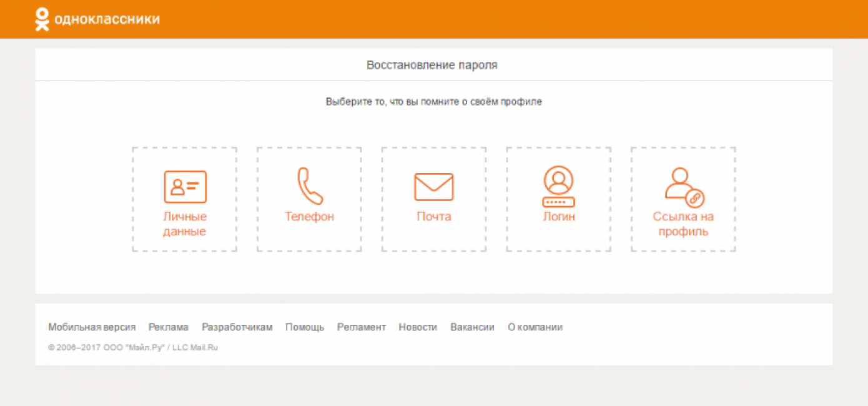Screen dimensions: 868x406
Task: Open the 'Регламент' footer link
Action: [362, 327]
